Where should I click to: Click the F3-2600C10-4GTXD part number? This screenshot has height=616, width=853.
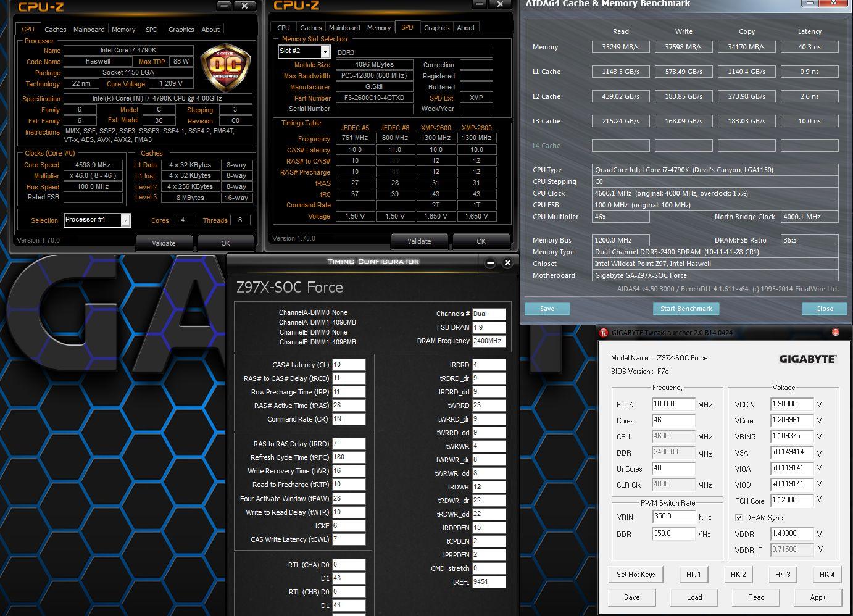[x=375, y=98]
